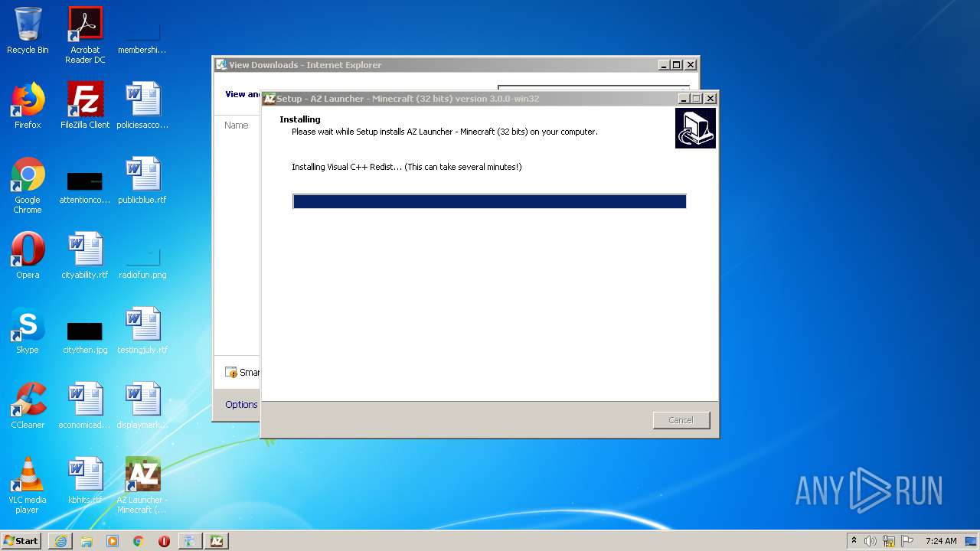Image resolution: width=980 pixels, height=551 pixels.
Task: Select economicad document icon
Action: click(85, 406)
